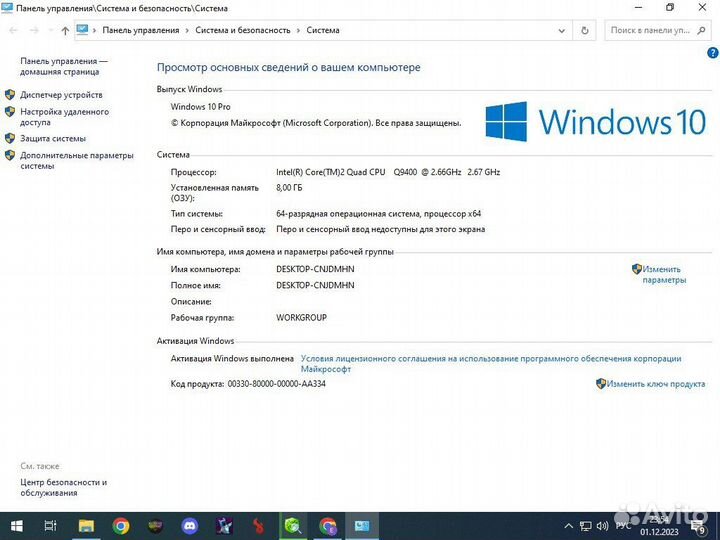Image resolution: width=720 pixels, height=540 pixels.
Task: Open the Microsoft license agreement terms link
Action: click(x=491, y=364)
